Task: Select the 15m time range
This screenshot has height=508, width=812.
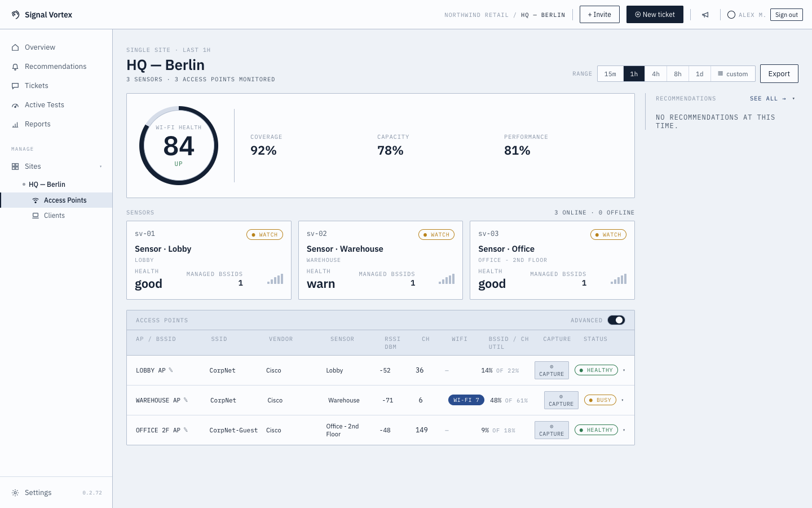Action: click(x=610, y=74)
